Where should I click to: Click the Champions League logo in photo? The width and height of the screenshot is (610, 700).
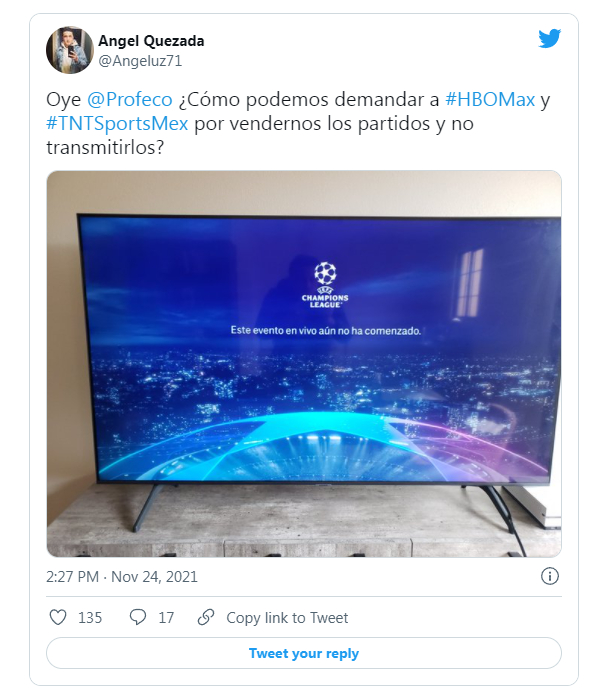(325, 285)
